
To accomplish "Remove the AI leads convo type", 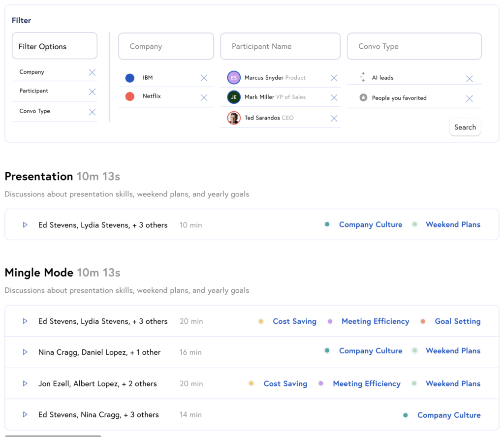I will coord(469,79).
